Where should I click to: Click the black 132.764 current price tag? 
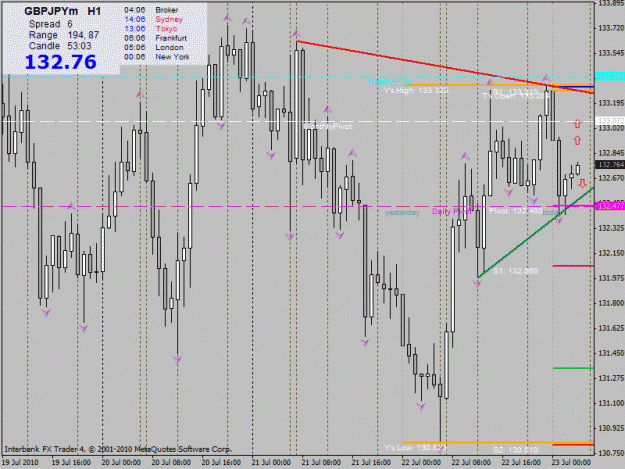tap(609, 165)
